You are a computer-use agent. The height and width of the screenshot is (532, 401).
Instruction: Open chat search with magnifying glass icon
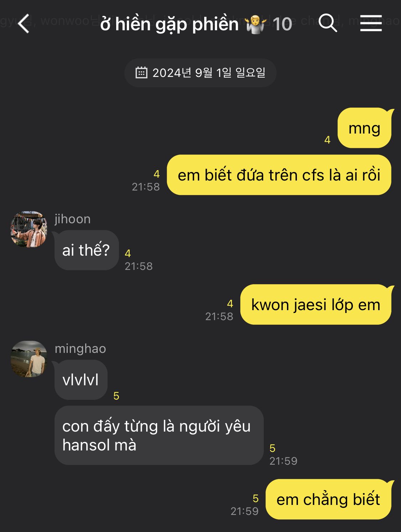[328, 23]
